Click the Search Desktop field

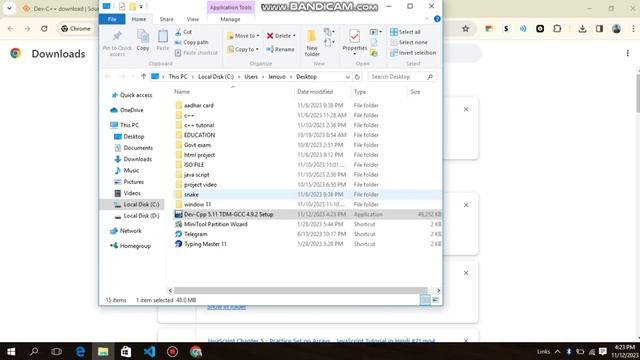click(x=401, y=77)
